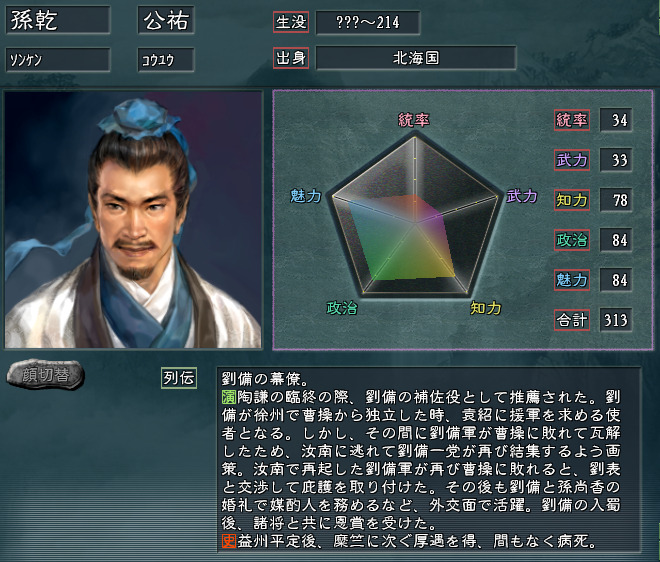Click the 顔切替 face switch button
This screenshot has width=660, height=562.
tap(45, 374)
